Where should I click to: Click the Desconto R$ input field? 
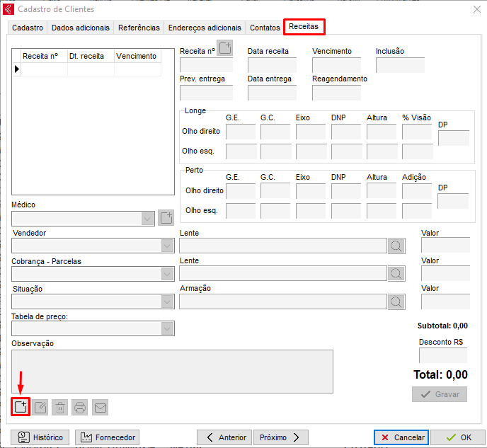442,355
